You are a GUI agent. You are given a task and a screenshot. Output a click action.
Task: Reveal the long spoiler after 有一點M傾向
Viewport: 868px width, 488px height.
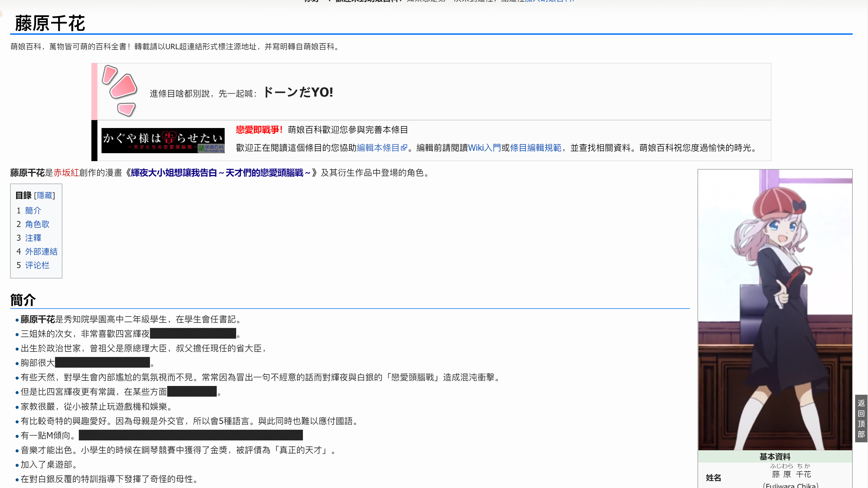tap(191, 435)
